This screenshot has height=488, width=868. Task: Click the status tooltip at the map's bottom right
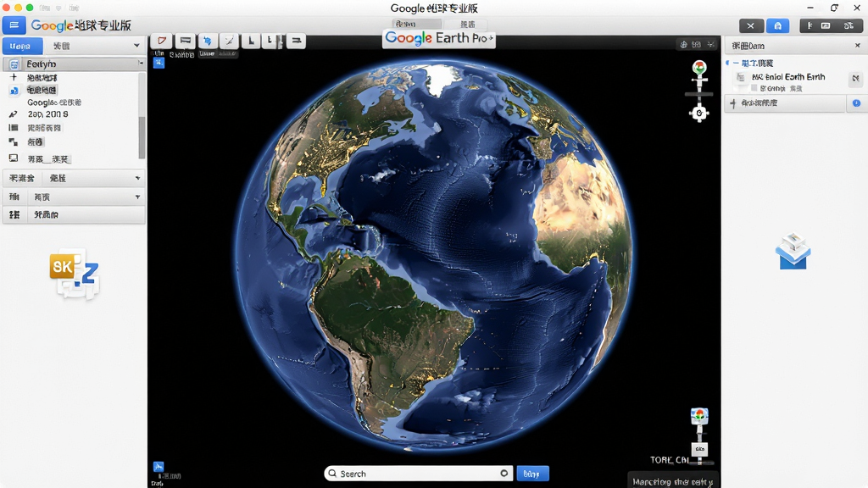(x=672, y=481)
